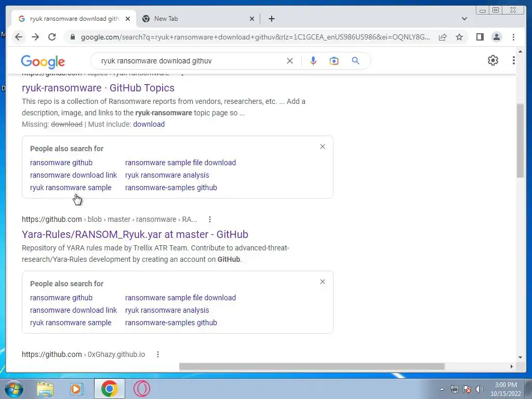
Task: Search by image with the camera icon
Action: 334,61
